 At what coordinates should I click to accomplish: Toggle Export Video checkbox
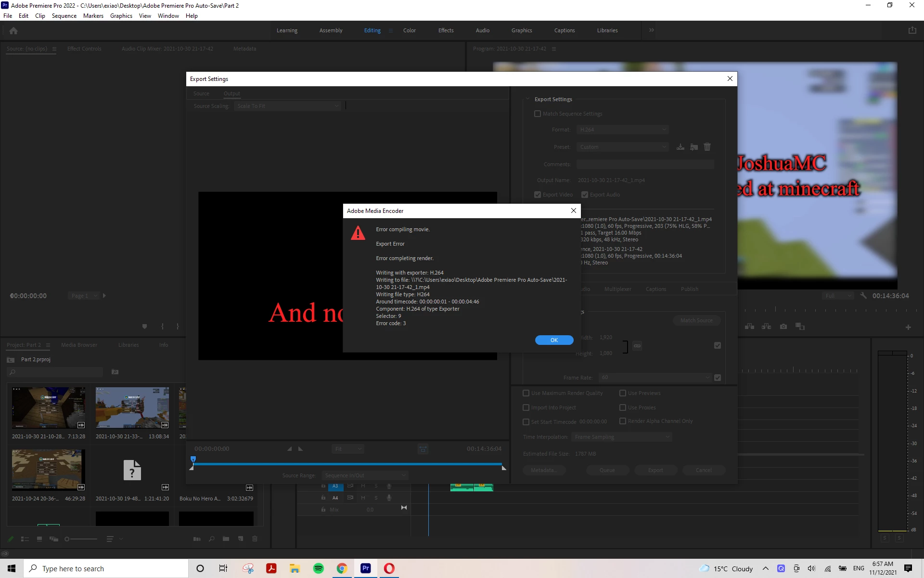tap(538, 195)
